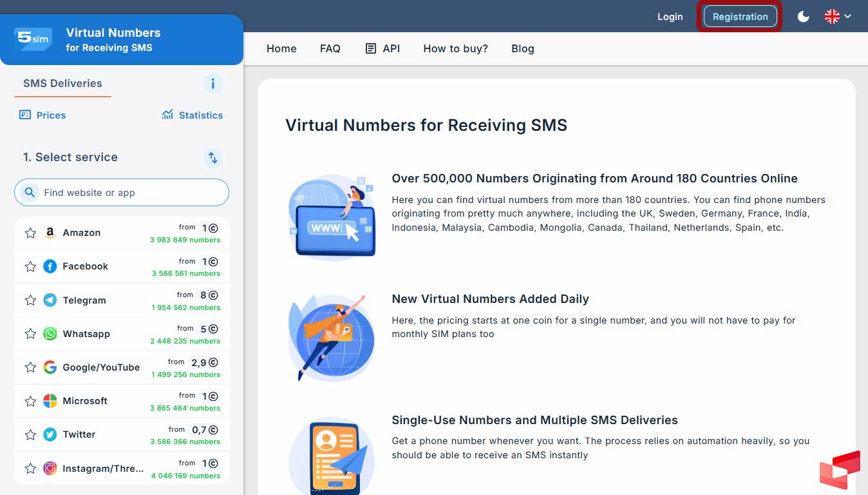The width and height of the screenshot is (868, 495).
Task: Mark Google/YouTube as favorite star
Action: coord(30,367)
